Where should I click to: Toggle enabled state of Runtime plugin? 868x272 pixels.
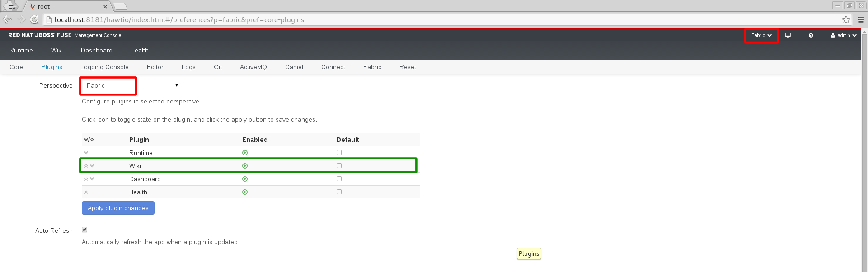tap(245, 153)
